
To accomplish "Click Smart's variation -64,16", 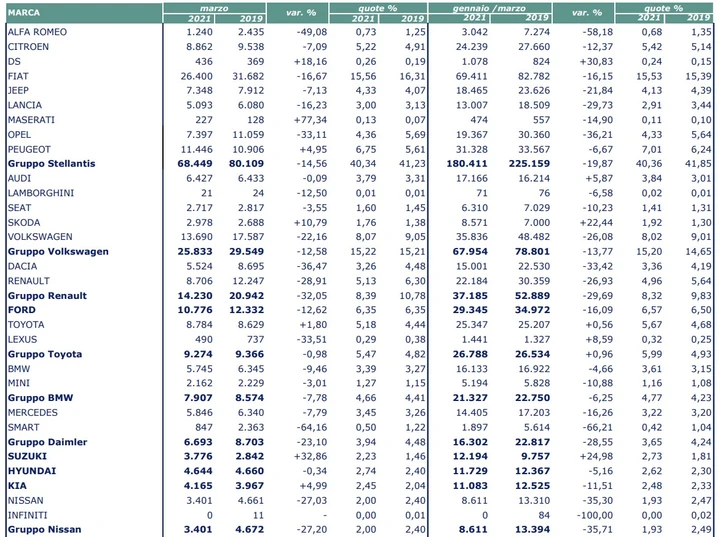I will click(312, 427).
